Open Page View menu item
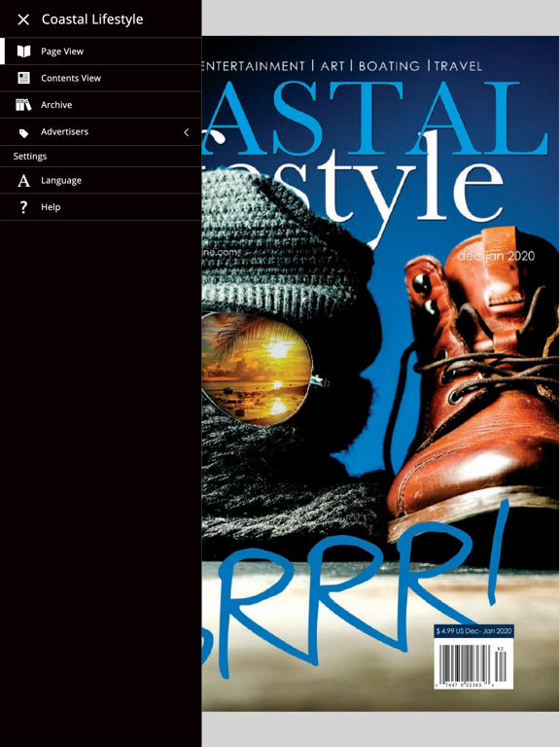The image size is (560, 747). 100,51
